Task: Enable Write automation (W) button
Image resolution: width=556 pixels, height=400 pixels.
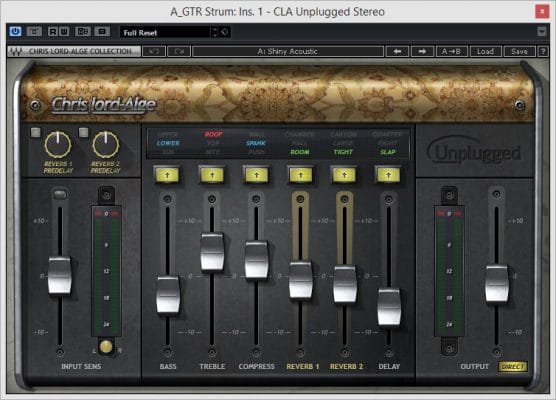Action: pyautogui.click(x=64, y=32)
